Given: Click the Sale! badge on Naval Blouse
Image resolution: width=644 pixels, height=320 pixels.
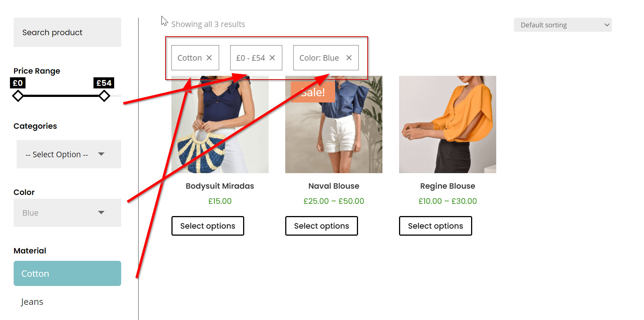Looking at the screenshot, I should pos(313,92).
